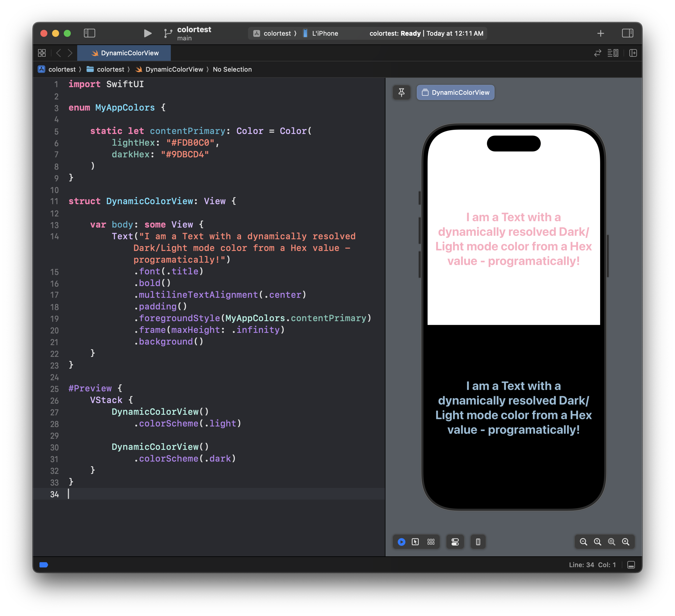Go back with the left chevron

[58, 53]
